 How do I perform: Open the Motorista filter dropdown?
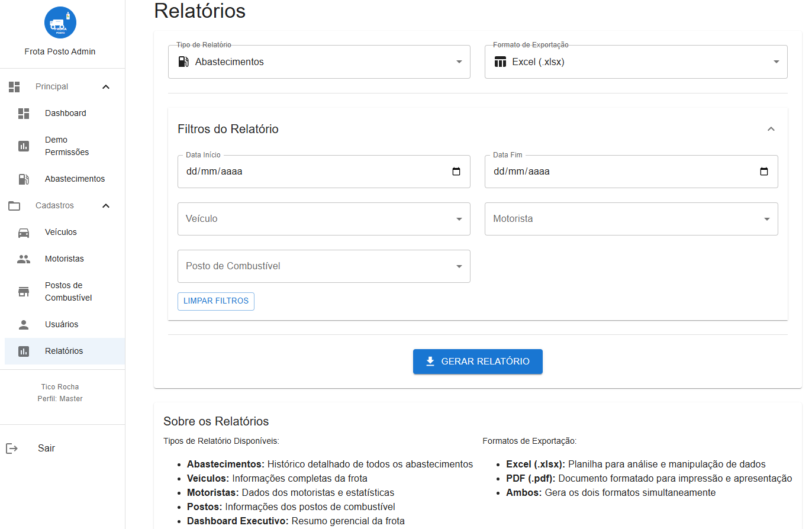pyautogui.click(x=631, y=219)
